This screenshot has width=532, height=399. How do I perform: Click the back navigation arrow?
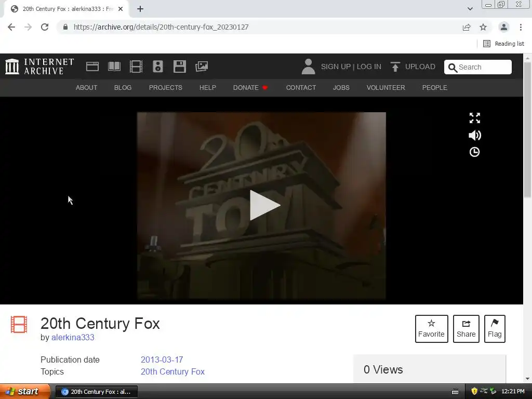(11, 27)
